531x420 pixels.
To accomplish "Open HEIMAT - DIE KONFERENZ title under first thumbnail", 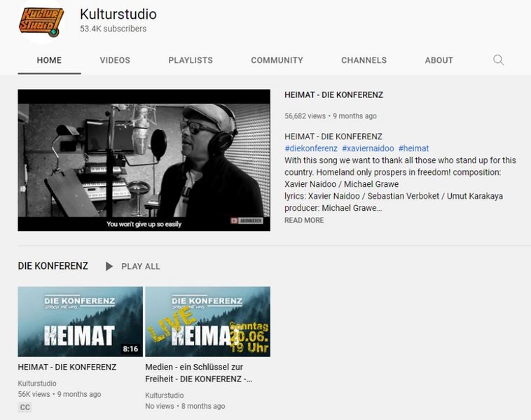I will 67,367.
